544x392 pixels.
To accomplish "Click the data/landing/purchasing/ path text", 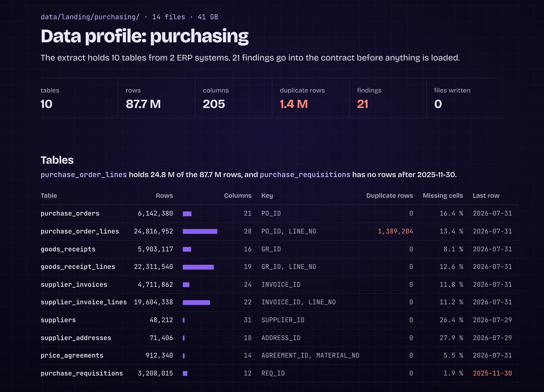I will pos(90,17).
